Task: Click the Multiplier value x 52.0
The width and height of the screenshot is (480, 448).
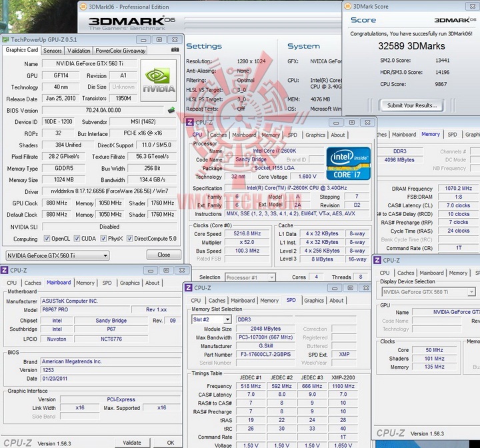Action: (247, 242)
